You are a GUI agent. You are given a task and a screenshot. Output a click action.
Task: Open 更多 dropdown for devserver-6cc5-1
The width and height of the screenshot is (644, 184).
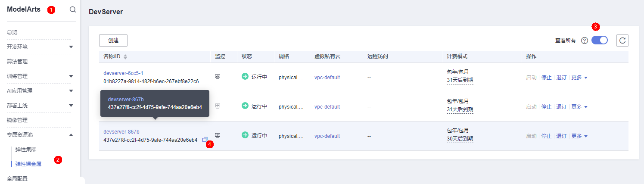click(x=579, y=78)
